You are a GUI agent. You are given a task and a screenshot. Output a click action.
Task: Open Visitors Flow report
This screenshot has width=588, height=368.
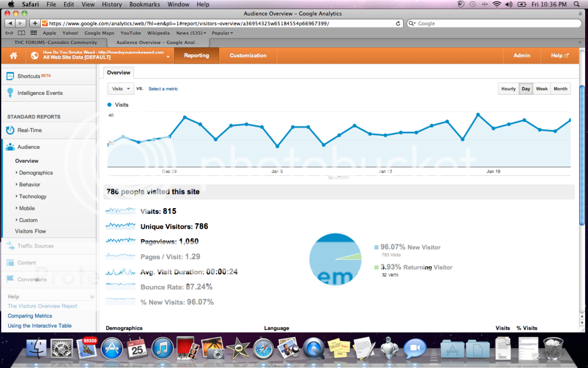30,231
